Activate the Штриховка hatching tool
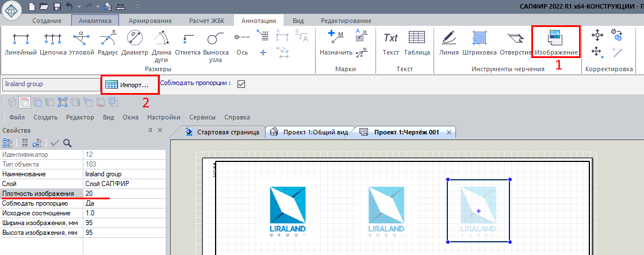 point(480,43)
